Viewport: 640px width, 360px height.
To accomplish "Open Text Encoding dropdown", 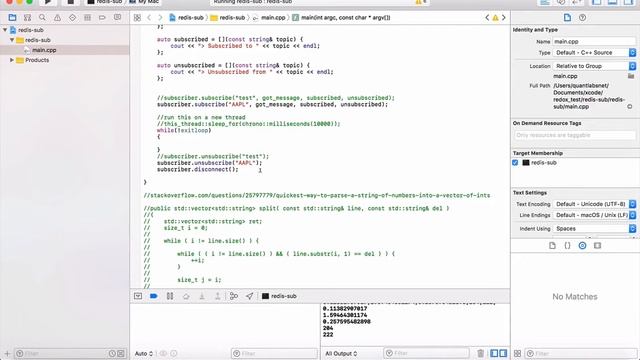I will coord(595,204).
